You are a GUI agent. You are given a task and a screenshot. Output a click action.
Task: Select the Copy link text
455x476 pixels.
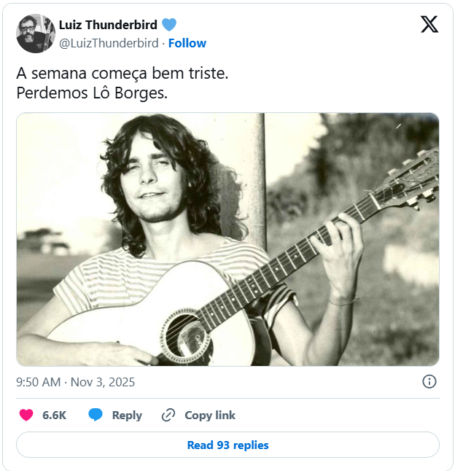pos(210,415)
